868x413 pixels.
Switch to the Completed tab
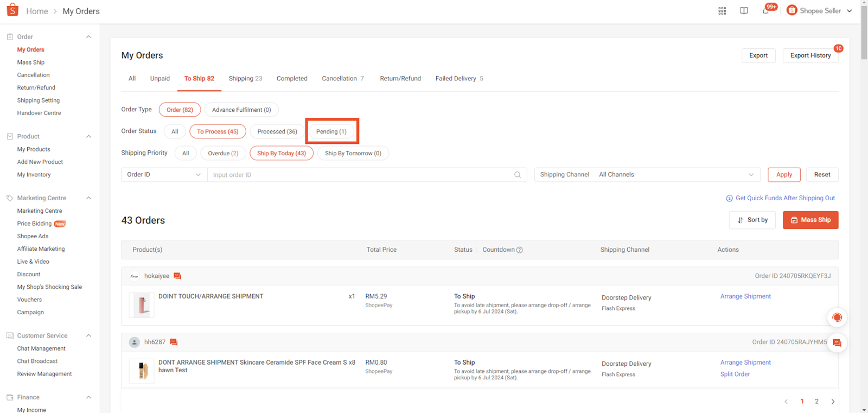tap(292, 79)
